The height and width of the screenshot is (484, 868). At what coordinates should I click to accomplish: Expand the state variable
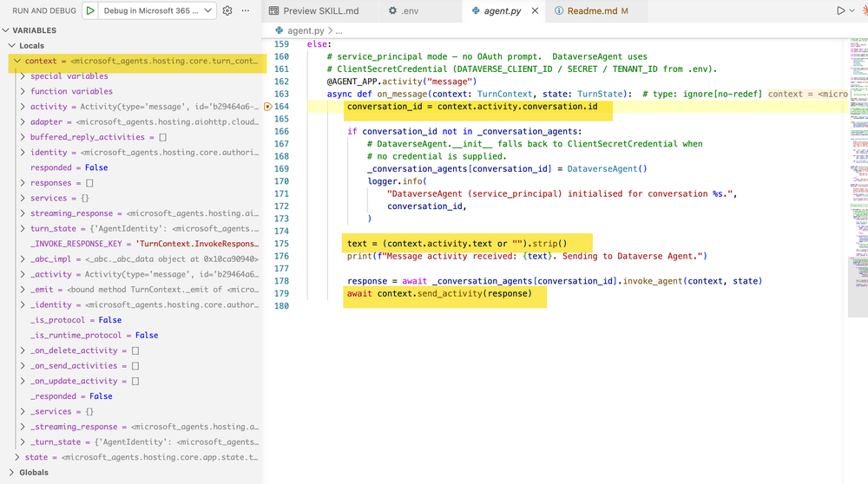pyautogui.click(x=17, y=457)
